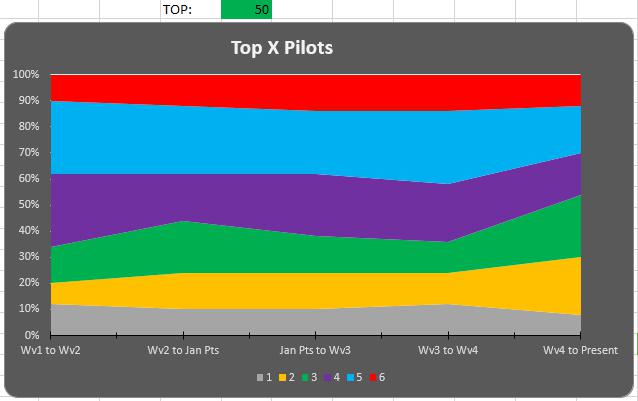Select the chart title Top X Pilots
Image resolution: width=638 pixels, height=401 pixels.
point(282,47)
